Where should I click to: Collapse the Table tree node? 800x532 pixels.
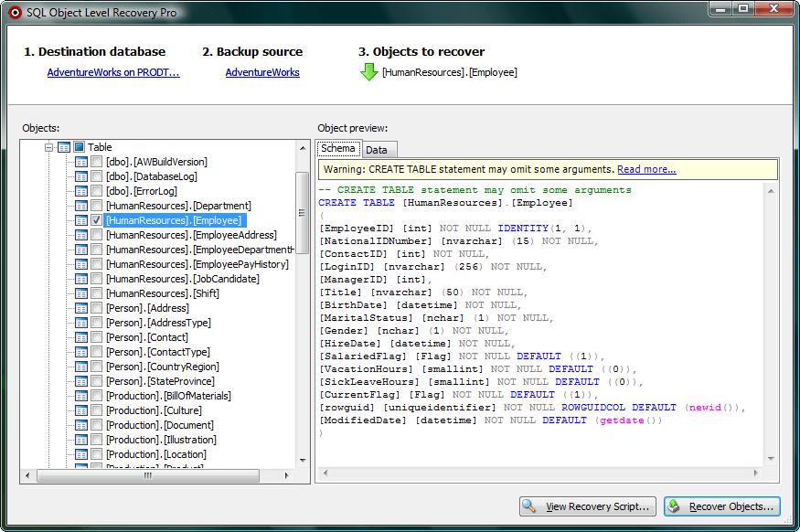click(x=49, y=147)
